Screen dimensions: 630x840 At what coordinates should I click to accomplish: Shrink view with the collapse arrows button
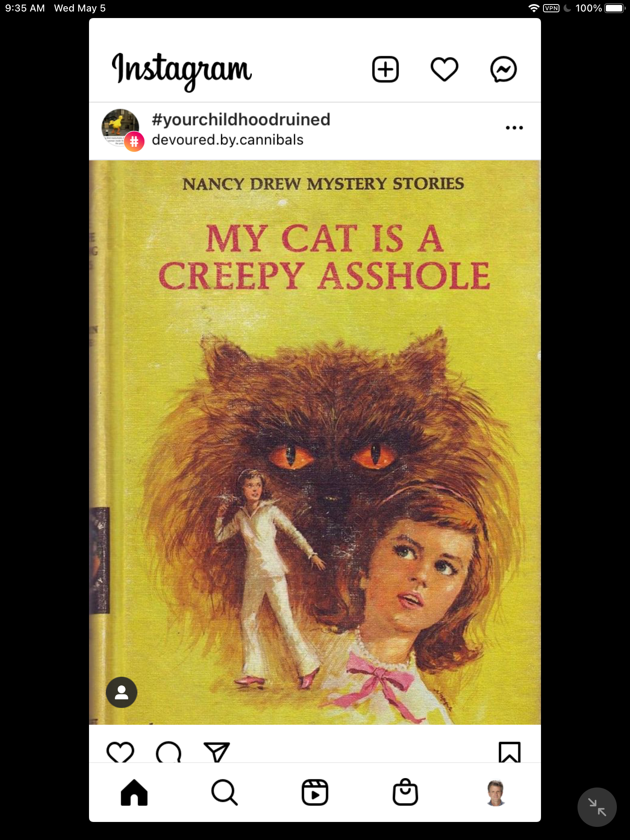(597, 807)
